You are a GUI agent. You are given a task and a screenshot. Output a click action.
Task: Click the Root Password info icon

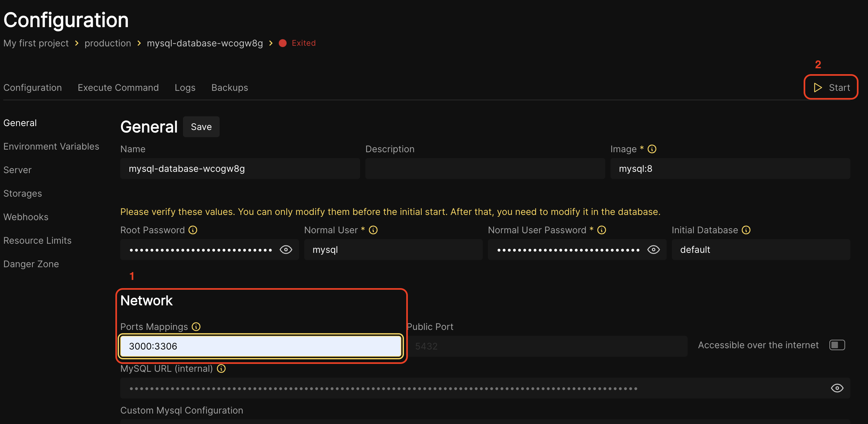193,230
